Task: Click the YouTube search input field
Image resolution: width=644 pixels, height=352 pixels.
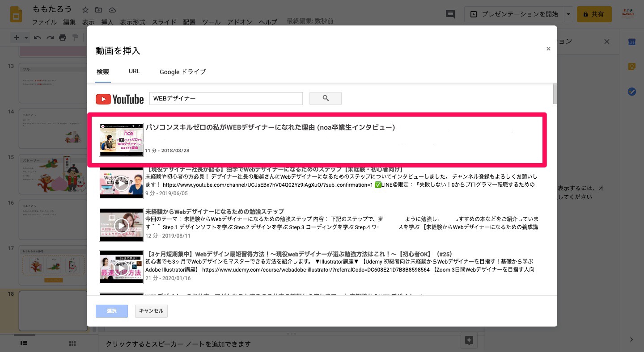Action: [226, 98]
